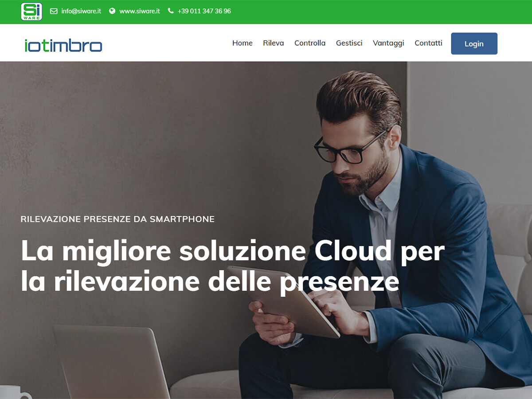Navigate to Vantaggi
Viewport: 532px width, 399px height.
pos(388,43)
